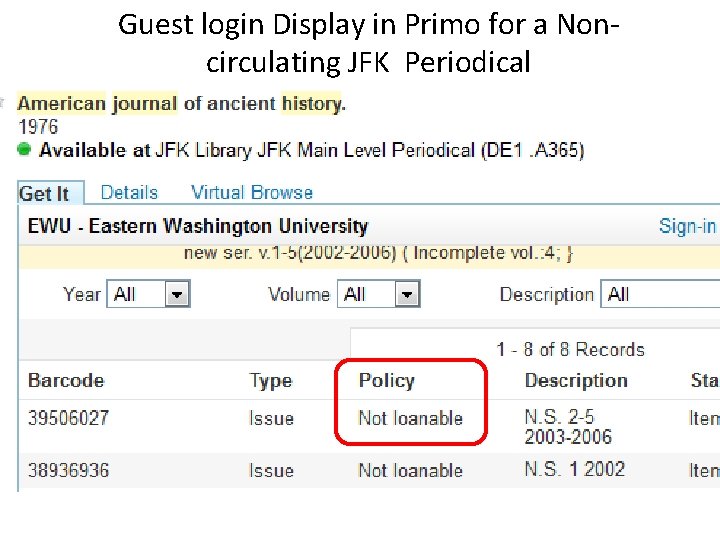The height and width of the screenshot is (540, 720).
Task: Click the green availability status dot
Action: (24, 149)
